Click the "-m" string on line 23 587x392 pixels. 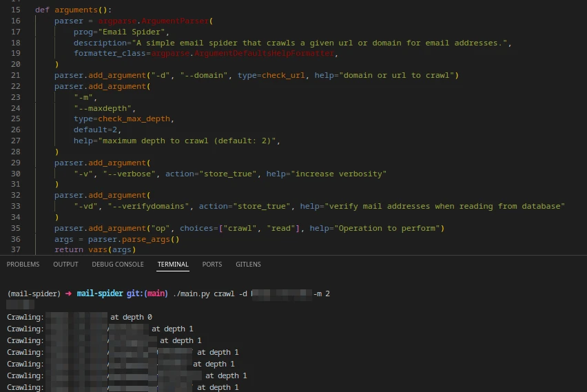point(83,97)
